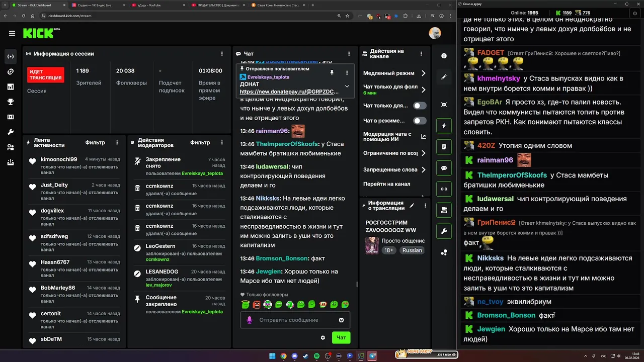Open "Модерация чата с помощью ИИ" external link
644x362 pixels.
click(x=423, y=137)
